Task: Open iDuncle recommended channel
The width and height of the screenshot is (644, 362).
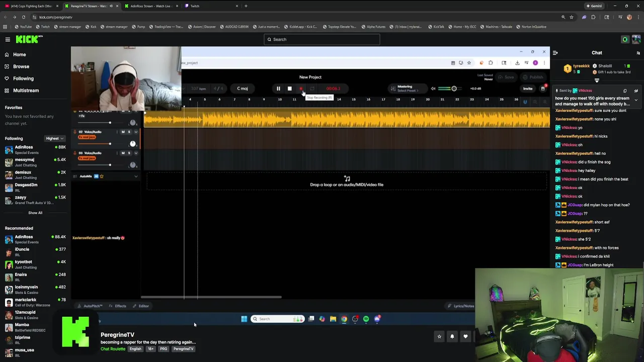Action: [x=35, y=252]
